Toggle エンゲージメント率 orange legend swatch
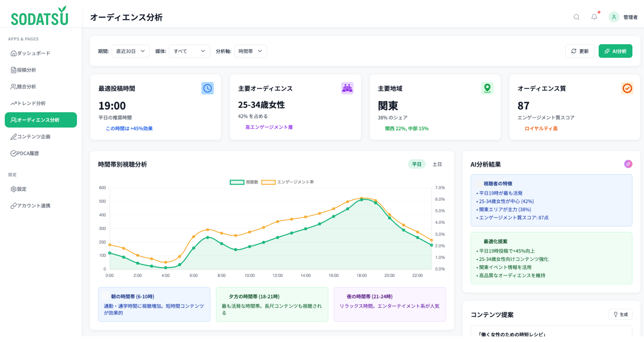644x342 pixels. point(268,182)
